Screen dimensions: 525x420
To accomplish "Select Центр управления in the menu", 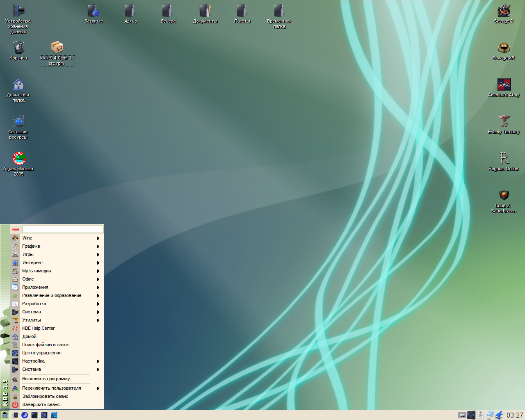I will click(42, 353).
